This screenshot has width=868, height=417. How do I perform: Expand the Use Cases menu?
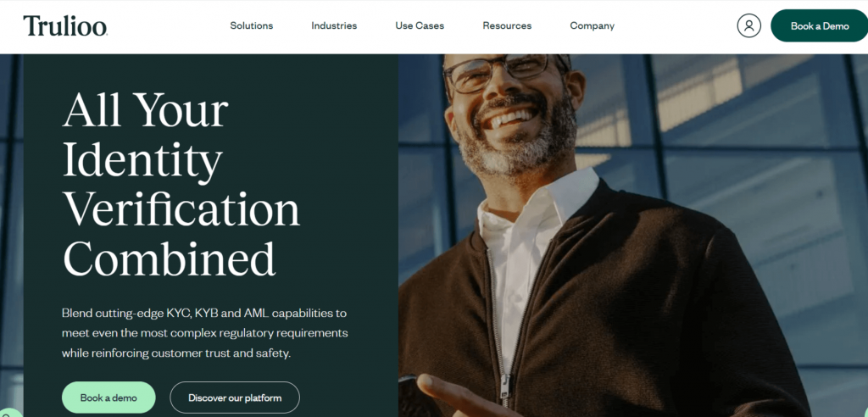[x=420, y=25]
